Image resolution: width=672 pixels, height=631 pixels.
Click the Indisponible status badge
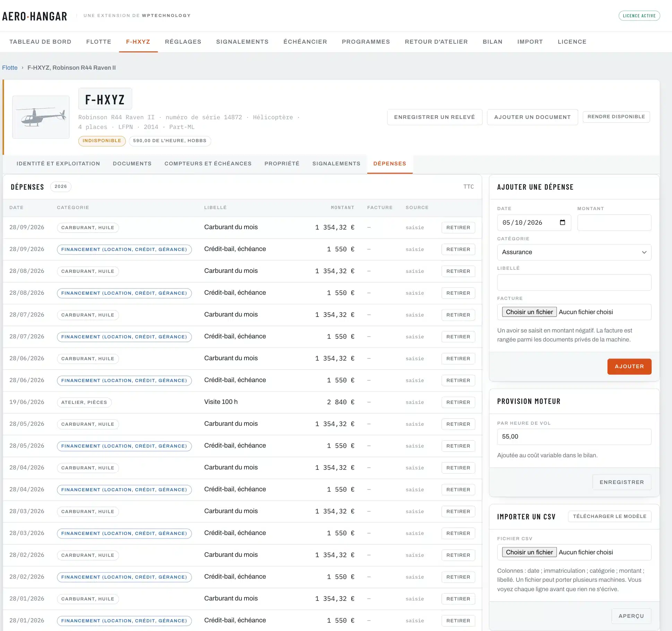pos(102,141)
